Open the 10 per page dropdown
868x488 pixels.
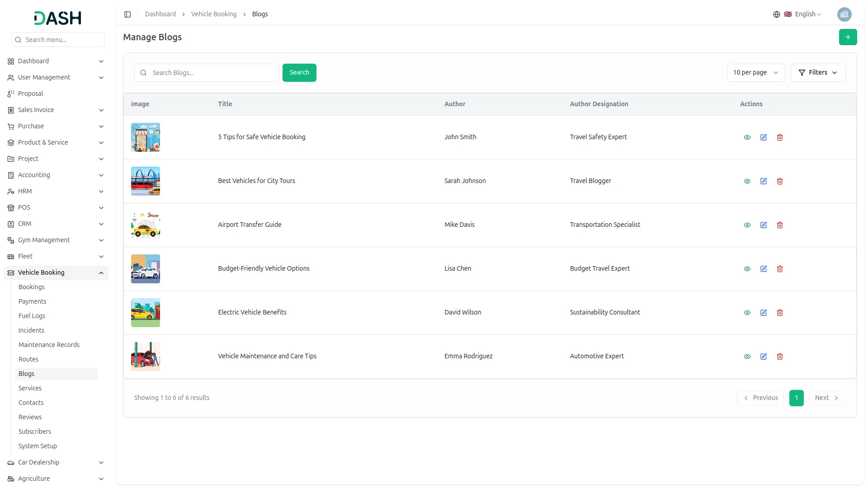pos(755,73)
